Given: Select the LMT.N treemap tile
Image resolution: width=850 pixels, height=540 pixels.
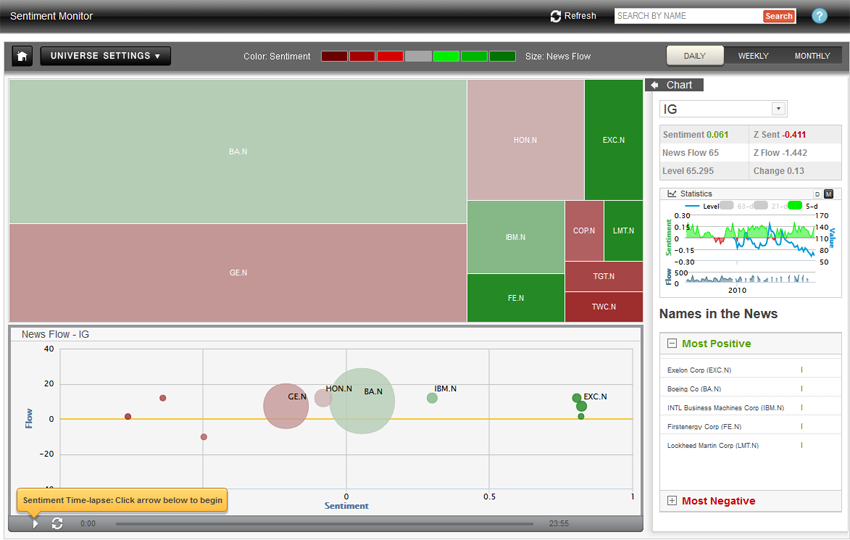Looking at the screenshot, I should 623,231.
